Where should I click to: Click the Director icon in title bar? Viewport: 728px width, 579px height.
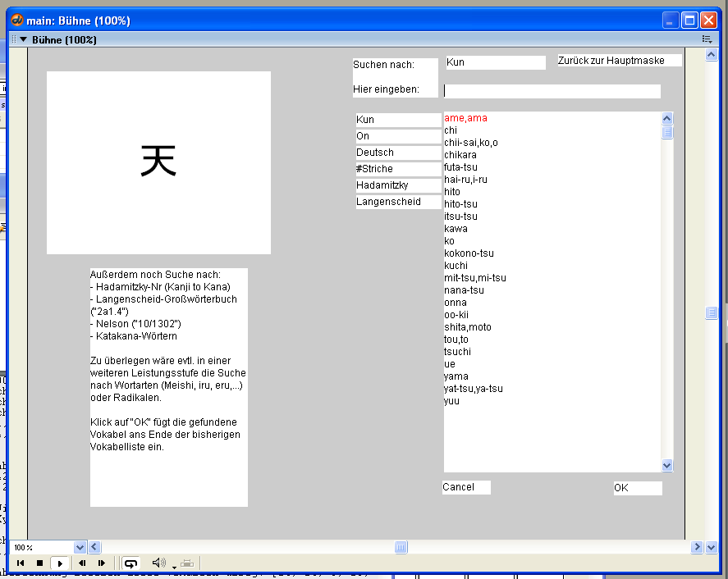(x=16, y=21)
